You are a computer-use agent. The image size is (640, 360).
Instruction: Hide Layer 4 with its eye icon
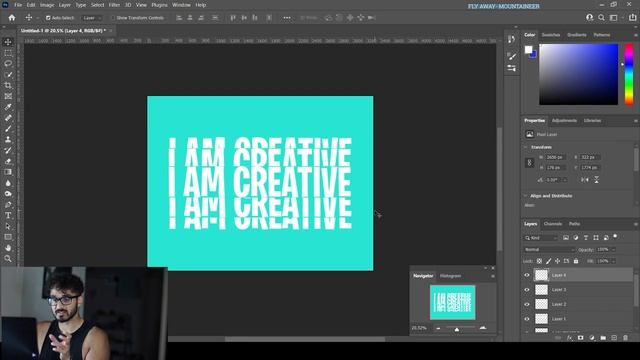tap(527, 275)
